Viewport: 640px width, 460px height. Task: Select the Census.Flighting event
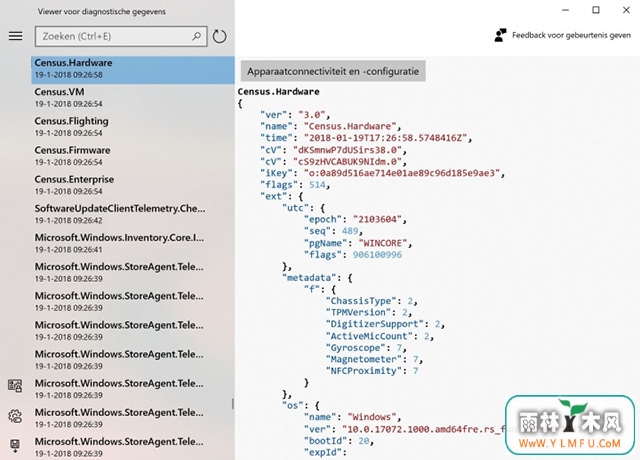pos(133,127)
